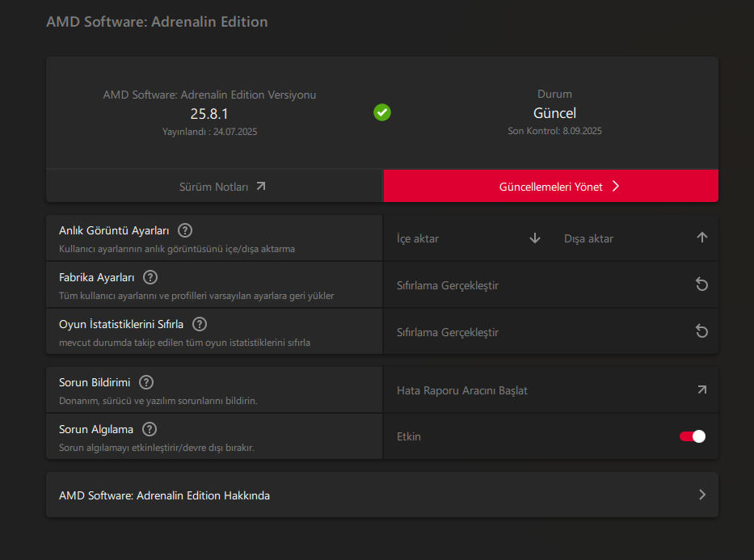This screenshot has height=560, width=754.
Task: Click Sorun Algılama title
Action: (95, 429)
